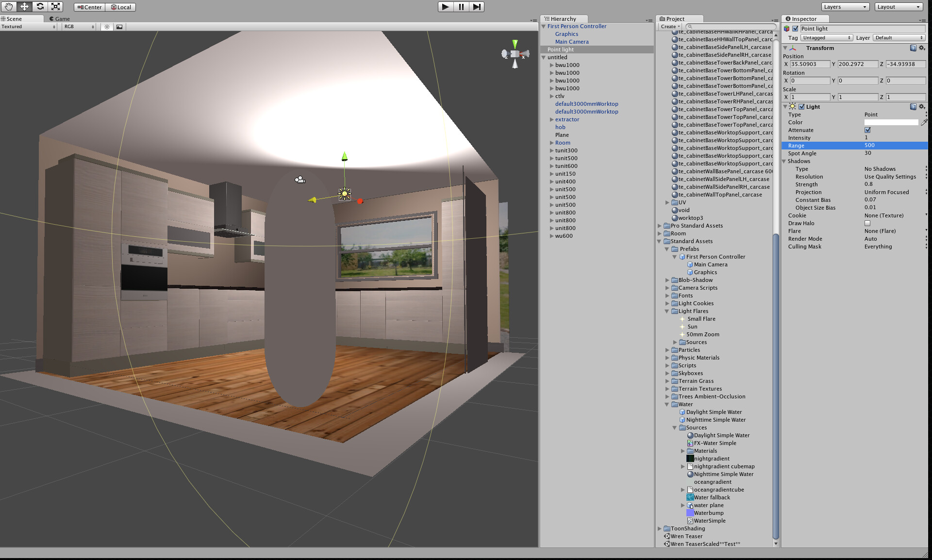The height and width of the screenshot is (560, 932).
Task: Select the Scale tool
Action: [x=55, y=7]
